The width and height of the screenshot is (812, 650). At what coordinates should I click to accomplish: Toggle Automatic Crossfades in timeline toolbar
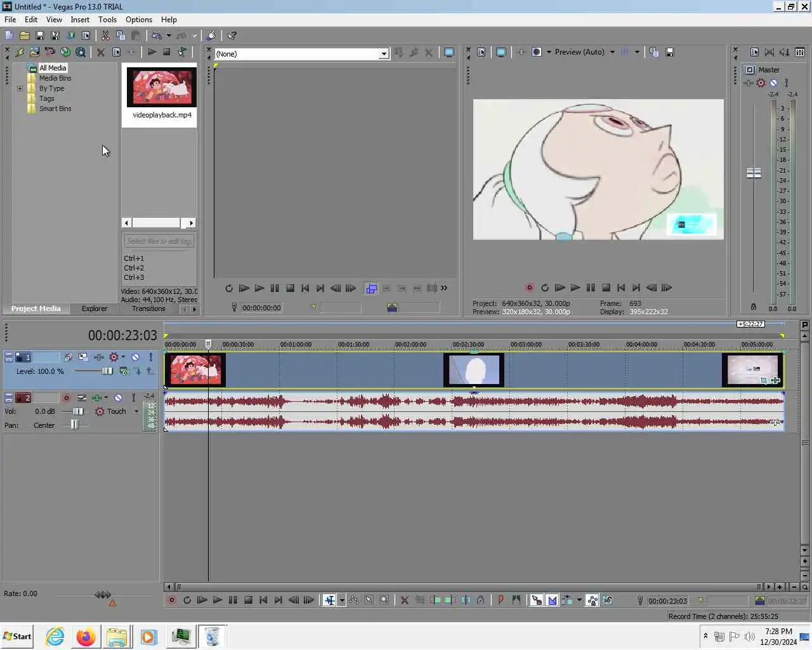(552, 600)
